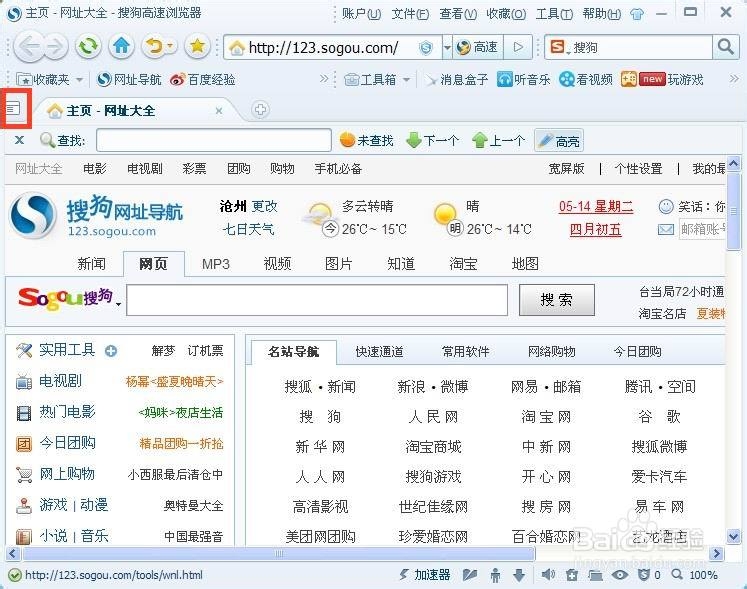The width and height of the screenshot is (747, 589).
Task: Click the 05-14 星期二 date link
Action: coord(596,206)
